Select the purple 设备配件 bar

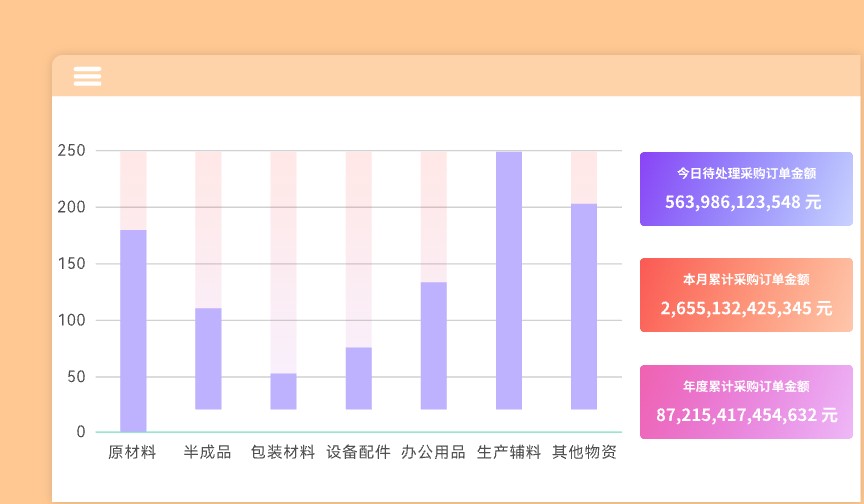(358, 378)
